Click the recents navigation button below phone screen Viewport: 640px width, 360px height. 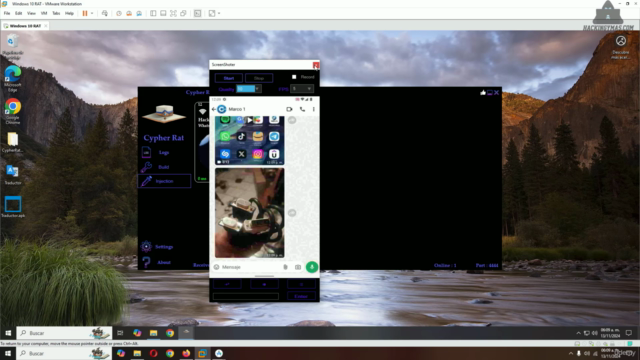coord(301,284)
